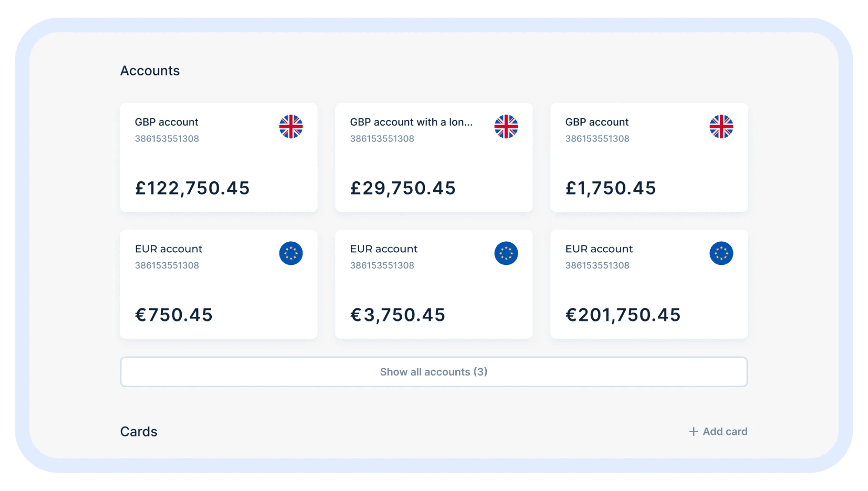Click UK flag on long-named GBP account
868x491 pixels.
(506, 126)
